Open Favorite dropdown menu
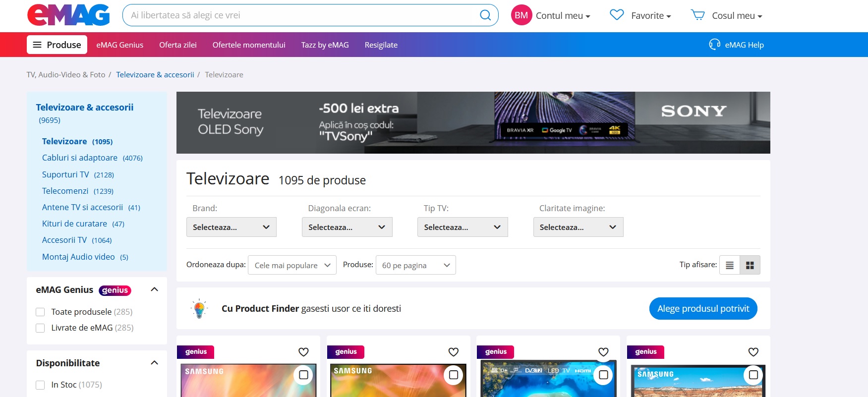This screenshot has height=397, width=868. click(651, 15)
